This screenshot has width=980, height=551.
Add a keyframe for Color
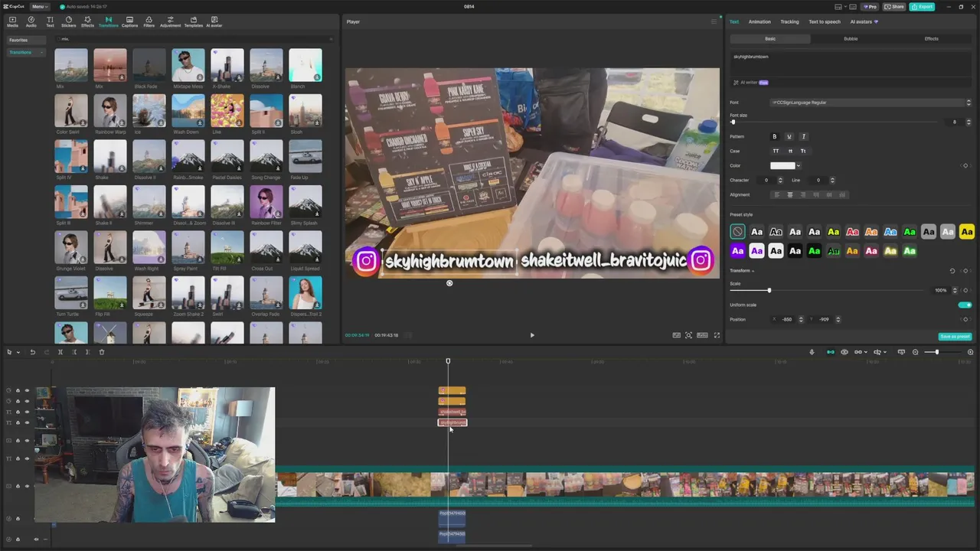pyautogui.click(x=965, y=165)
